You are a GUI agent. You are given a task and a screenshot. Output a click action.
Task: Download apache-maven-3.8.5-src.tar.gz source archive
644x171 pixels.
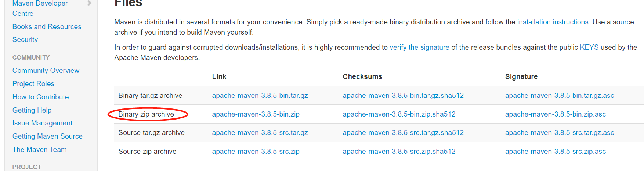tap(260, 132)
